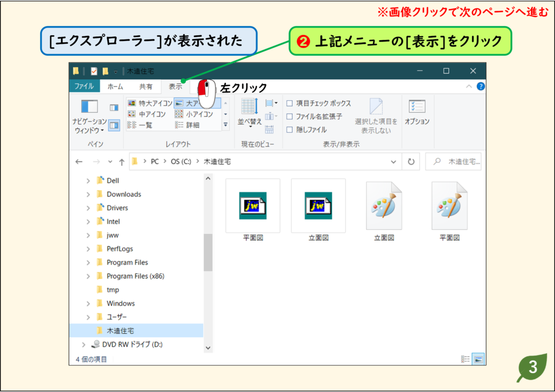Click the 表示 tab
This screenshot has width=555, height=392.
175,86
